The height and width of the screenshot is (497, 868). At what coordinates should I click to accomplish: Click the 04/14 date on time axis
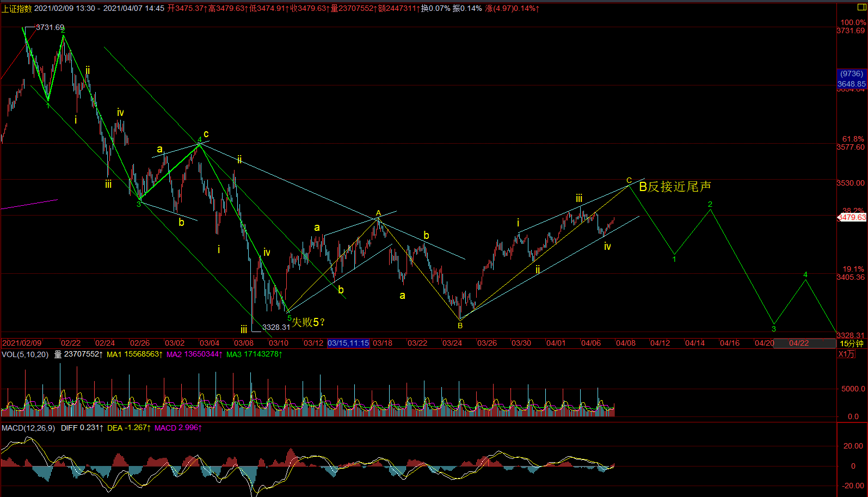[695, 343]
